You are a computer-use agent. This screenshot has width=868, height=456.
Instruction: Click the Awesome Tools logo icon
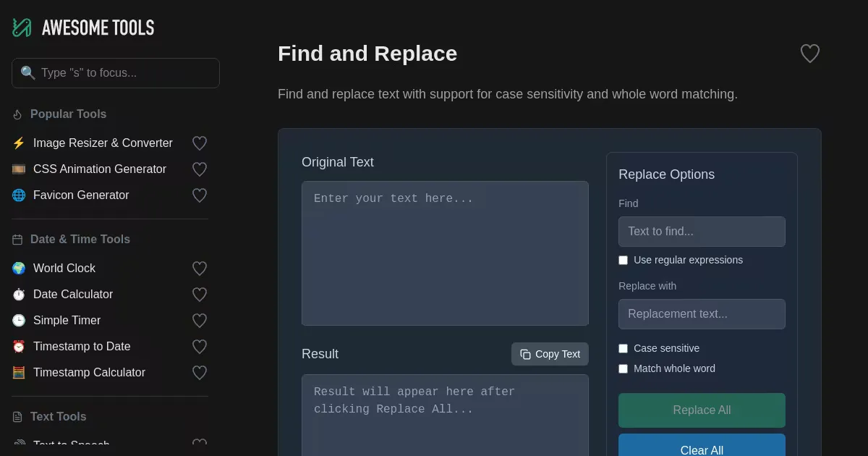coord(22,28)
